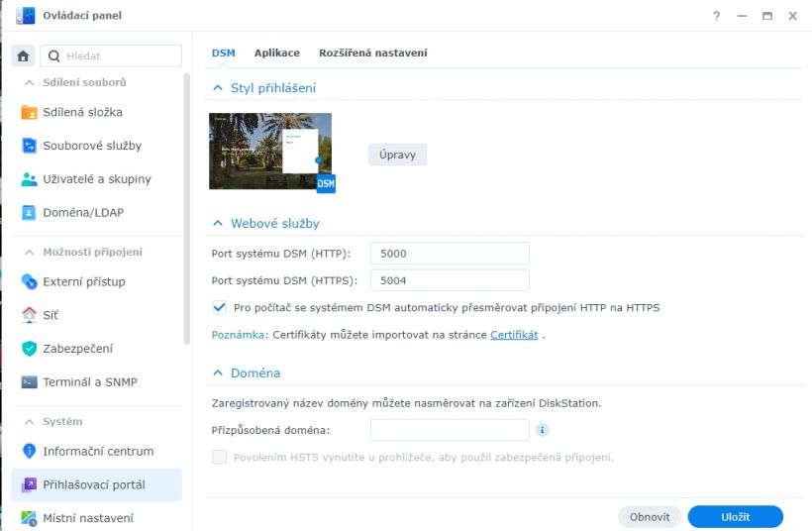Collapse the Webové služby section
Viewport: 812px width, 531px height.
point(219,224)
